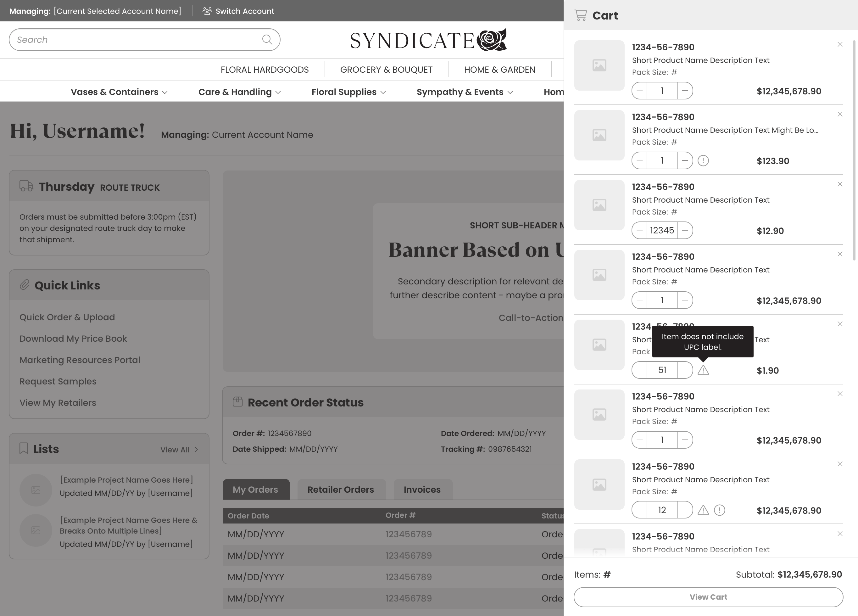Click info icon on $123.90 item

coord(703,161)
